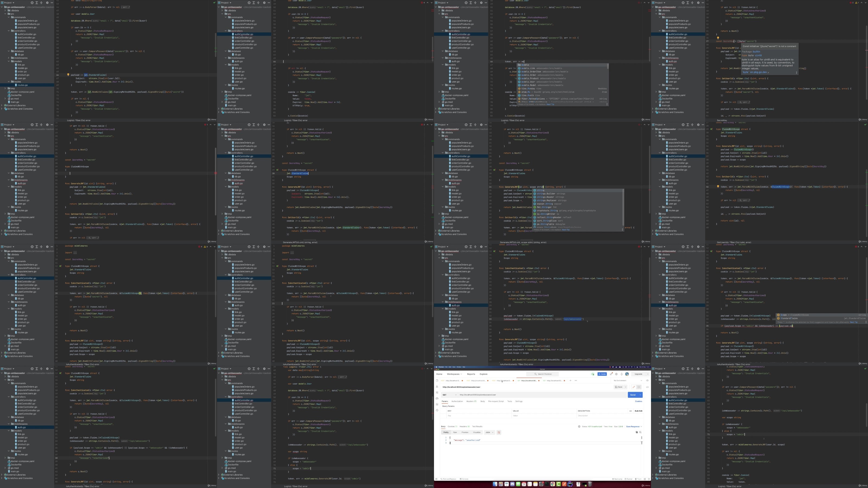Open the Environments icon in Postman's sidebar

coord(437,392)
